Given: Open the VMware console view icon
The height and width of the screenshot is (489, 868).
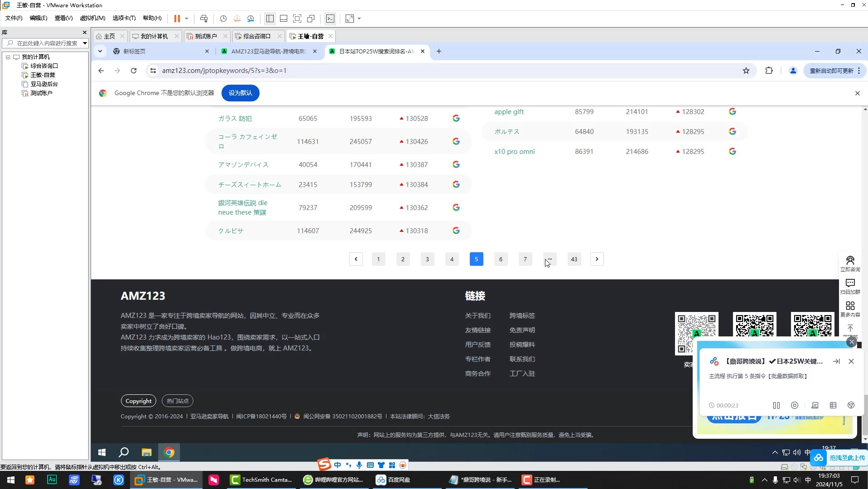Looking at the screenshot, I should pos(330,19).
